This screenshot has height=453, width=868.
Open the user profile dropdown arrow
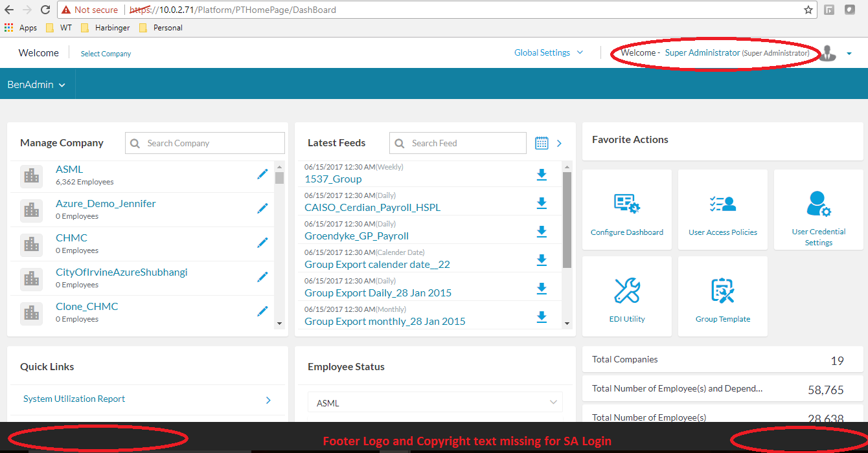(849, 54)
